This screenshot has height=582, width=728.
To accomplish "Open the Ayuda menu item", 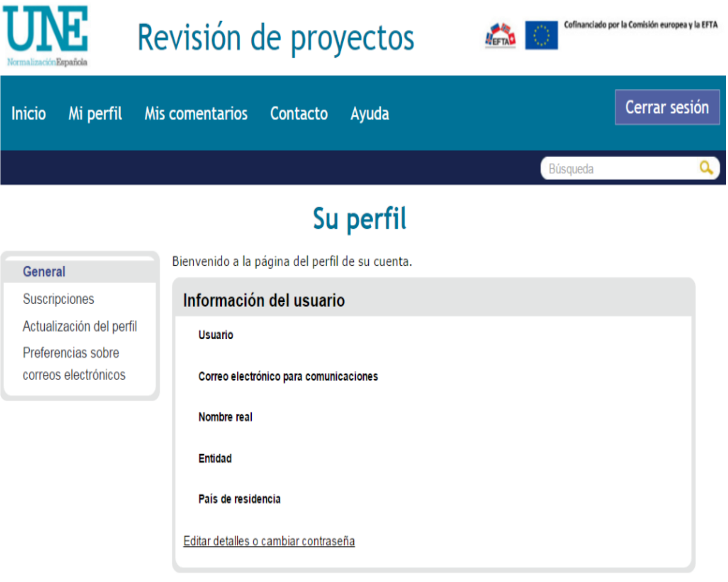I will [370, 114].
